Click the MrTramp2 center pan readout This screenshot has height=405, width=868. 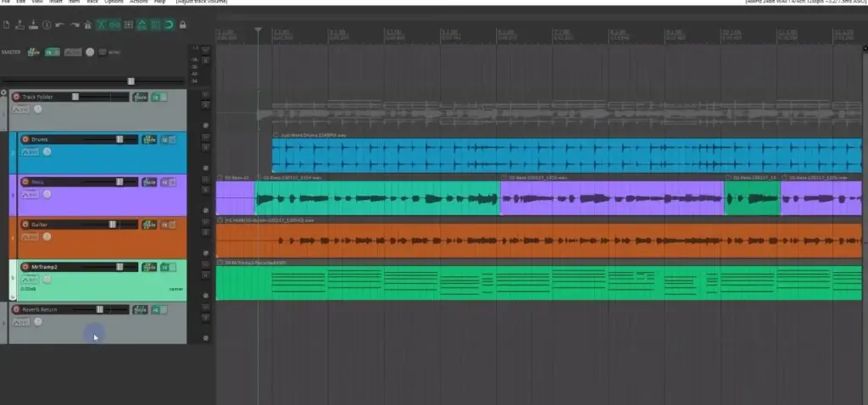pyautogui.click(x=176, y=290)
